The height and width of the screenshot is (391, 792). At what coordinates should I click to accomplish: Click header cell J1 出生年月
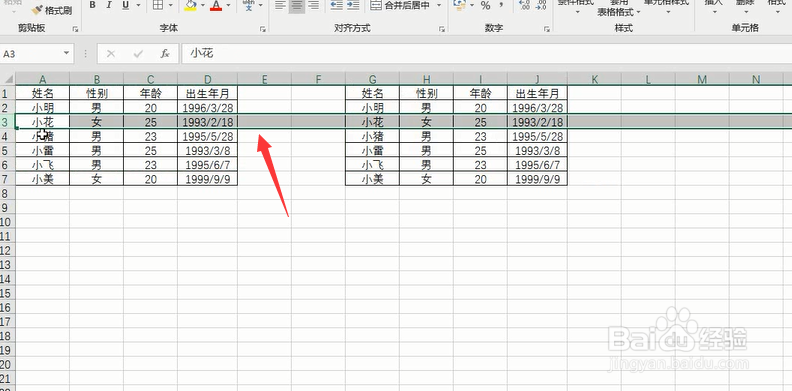[x=537, y=93]
